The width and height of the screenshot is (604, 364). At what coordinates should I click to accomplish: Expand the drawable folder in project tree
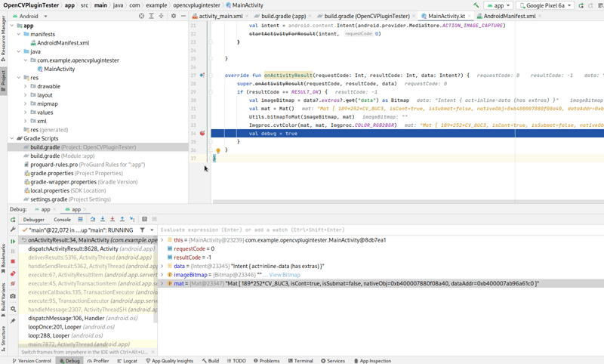tap(26, 87)
